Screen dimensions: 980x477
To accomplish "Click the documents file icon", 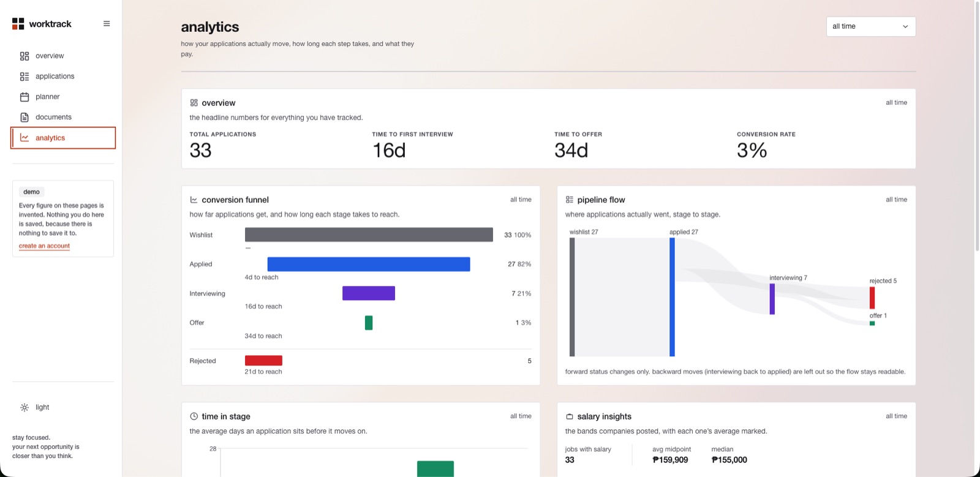I will (24, 117).
